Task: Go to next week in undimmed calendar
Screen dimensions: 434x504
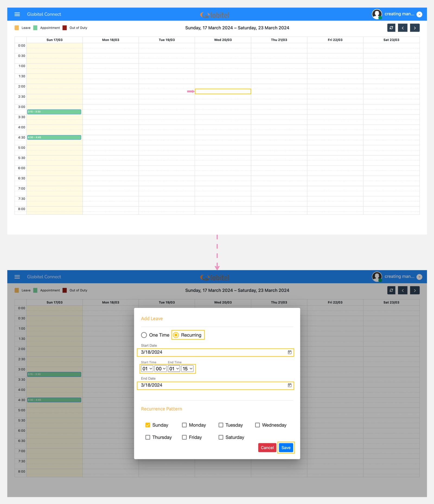Action: [414, 28]
